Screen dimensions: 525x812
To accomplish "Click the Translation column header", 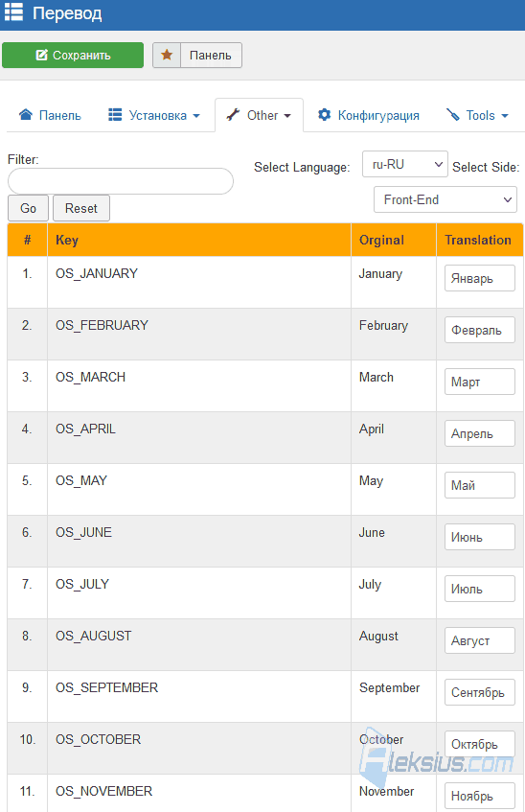I will coord(478,240).
